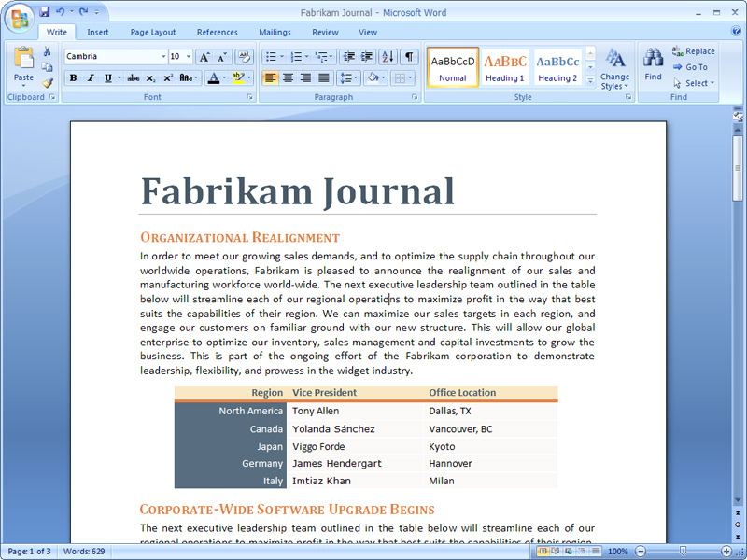
Task: Open the Mailings tab
Action: point(275,32)
